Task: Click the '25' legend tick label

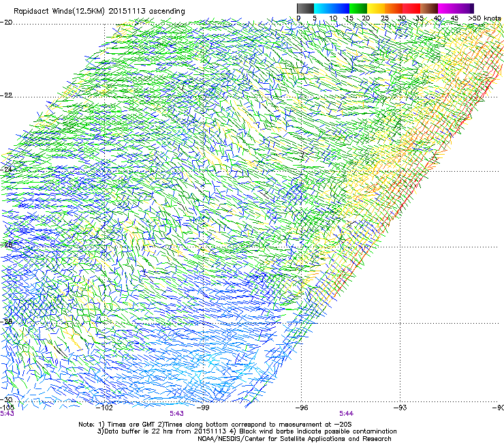Action: (x=385, y=18)
